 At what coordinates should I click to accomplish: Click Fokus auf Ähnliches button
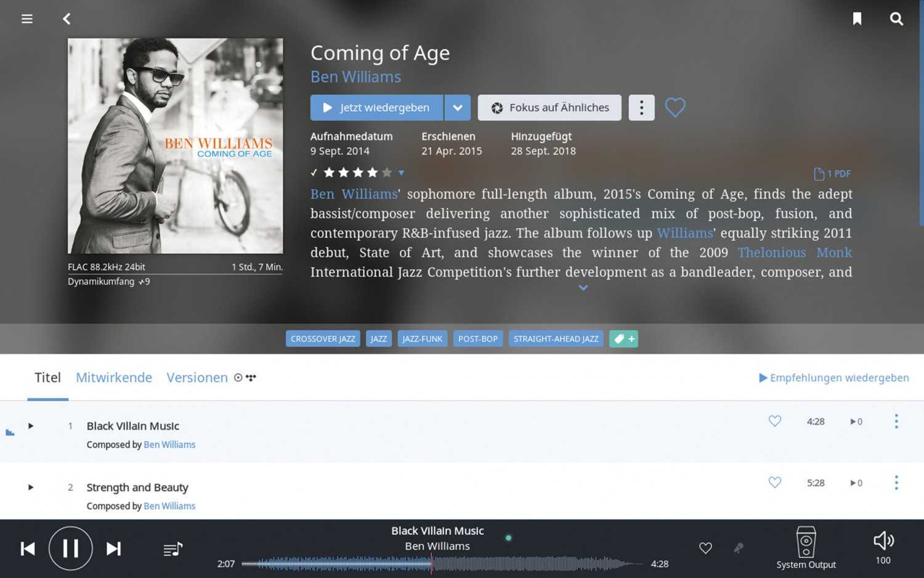click(549, 108)
